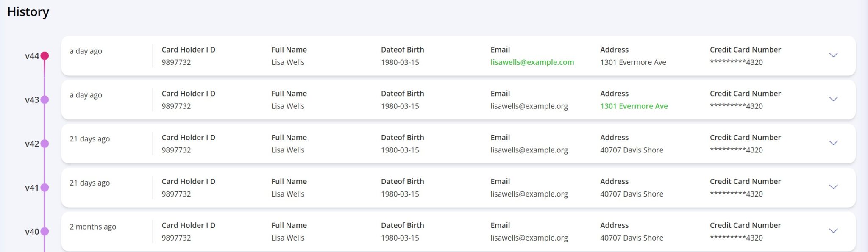Image resolution: width=868 pixels, height=252 pixels.
Task: Click the v44 version label
Action: [x=32, y=56]
